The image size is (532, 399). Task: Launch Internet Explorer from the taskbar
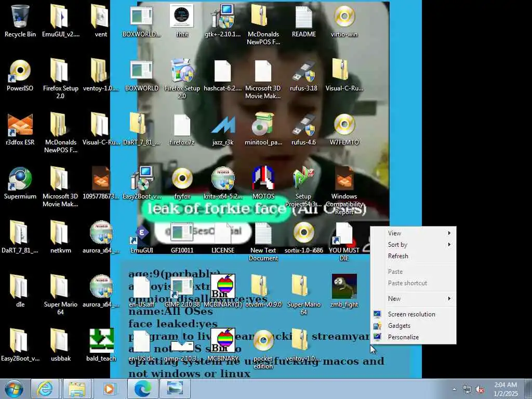click(x=45, y=389)
